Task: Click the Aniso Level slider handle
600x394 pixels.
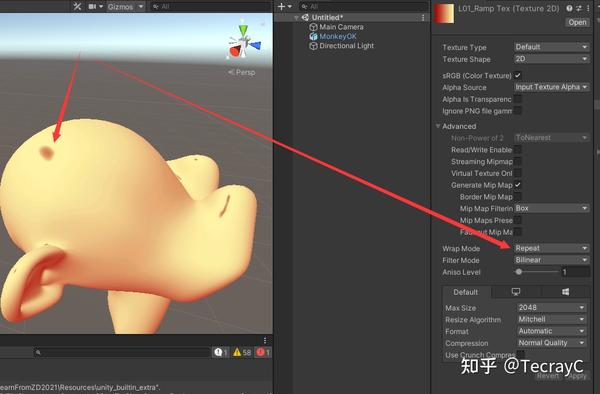Action: [x=519, y=272]
